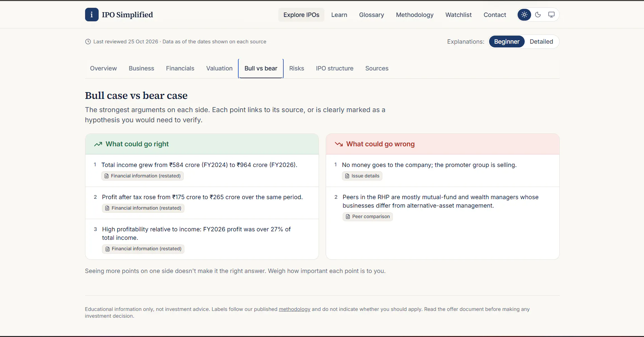Select Detailed explanations mode
The width and height of the screenshot is (644, 337).
tap(541, 42)
